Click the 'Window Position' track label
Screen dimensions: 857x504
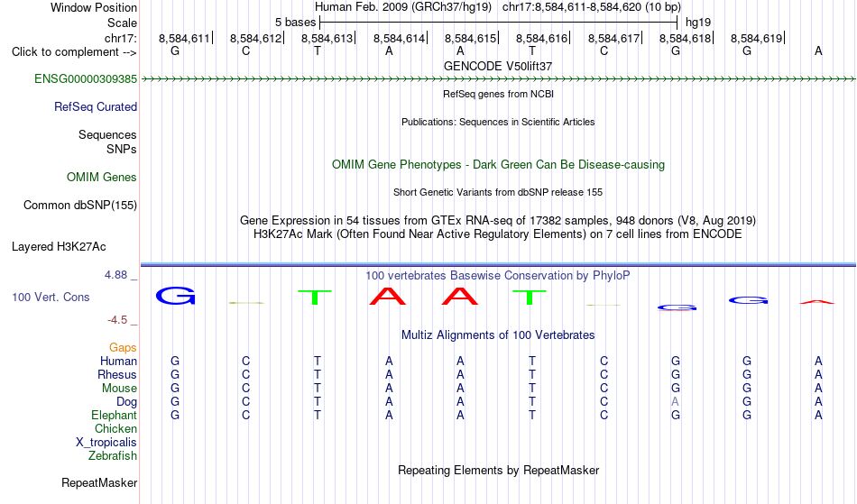click(94, 7)
